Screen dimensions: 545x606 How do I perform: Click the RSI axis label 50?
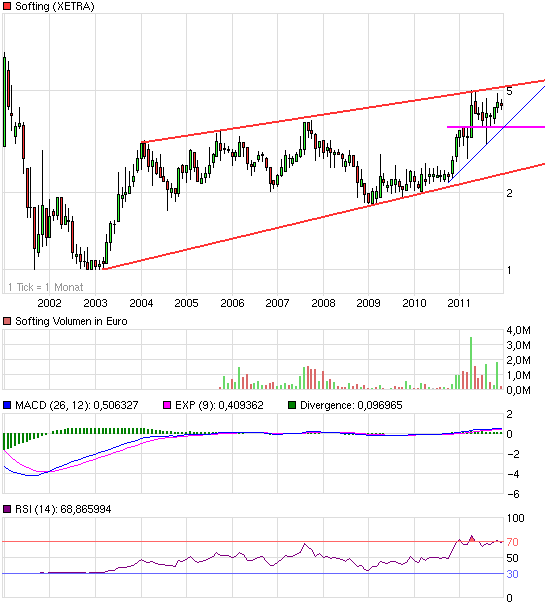[x=513, y=558]
